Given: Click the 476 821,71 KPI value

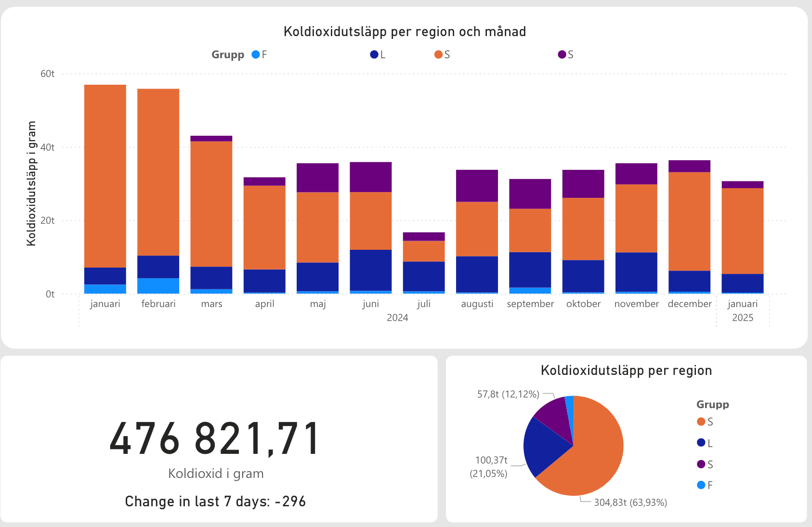Looking at the screenshot, I should (x=215, y=438).
